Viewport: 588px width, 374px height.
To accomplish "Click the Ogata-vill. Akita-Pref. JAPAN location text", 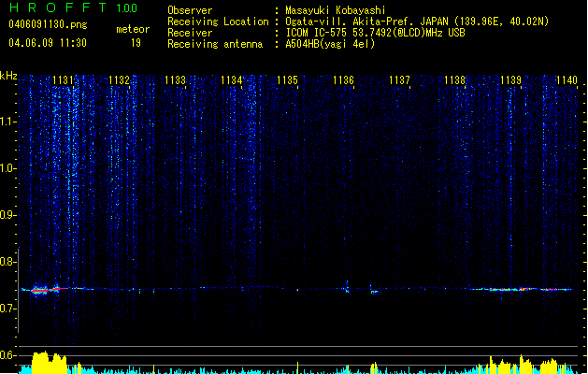I will 417,22.
